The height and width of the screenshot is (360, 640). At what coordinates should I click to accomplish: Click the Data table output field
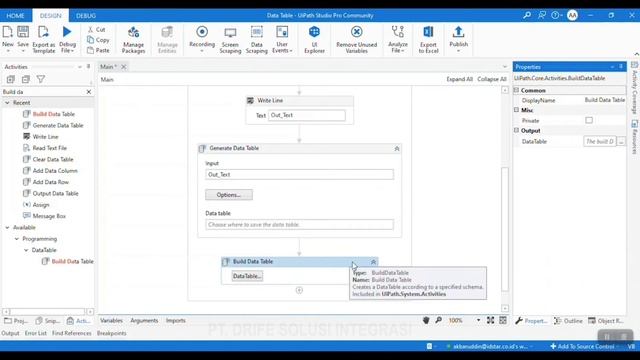click(300, 224)
